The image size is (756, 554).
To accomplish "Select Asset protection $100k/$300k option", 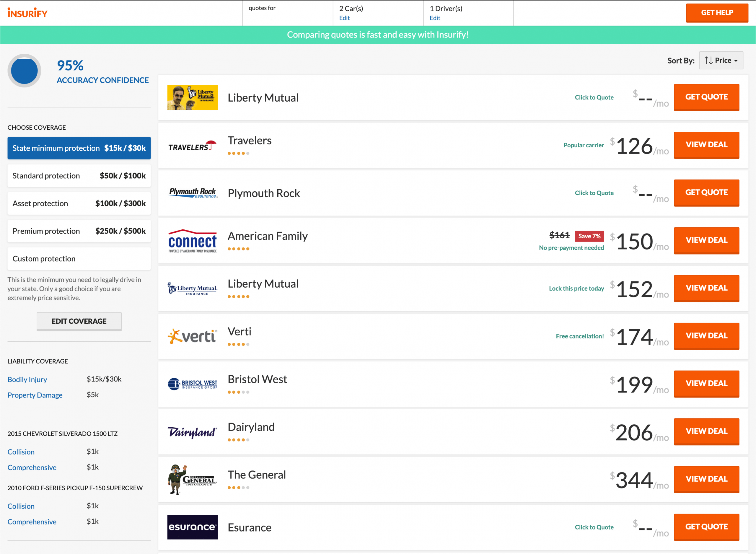I will [79, 204].
